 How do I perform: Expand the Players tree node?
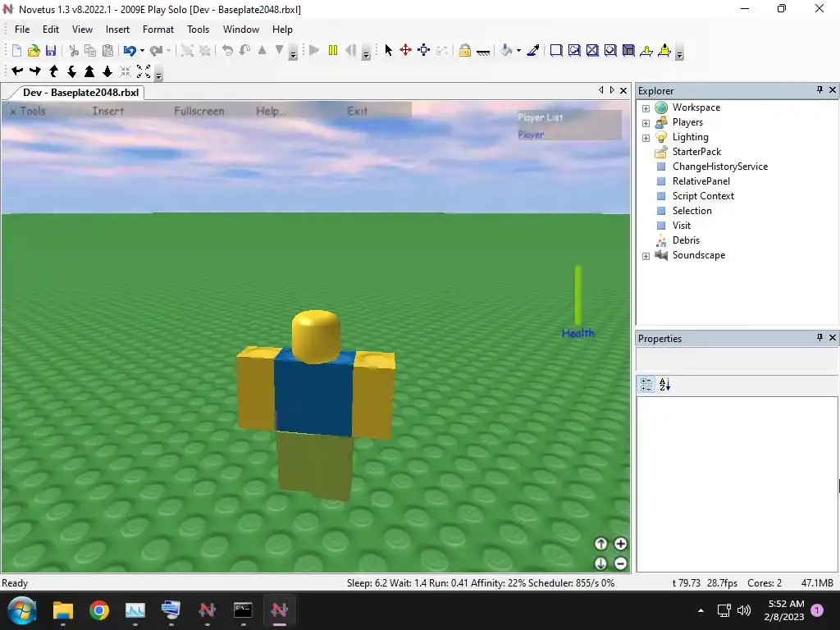tap(646, 123)
